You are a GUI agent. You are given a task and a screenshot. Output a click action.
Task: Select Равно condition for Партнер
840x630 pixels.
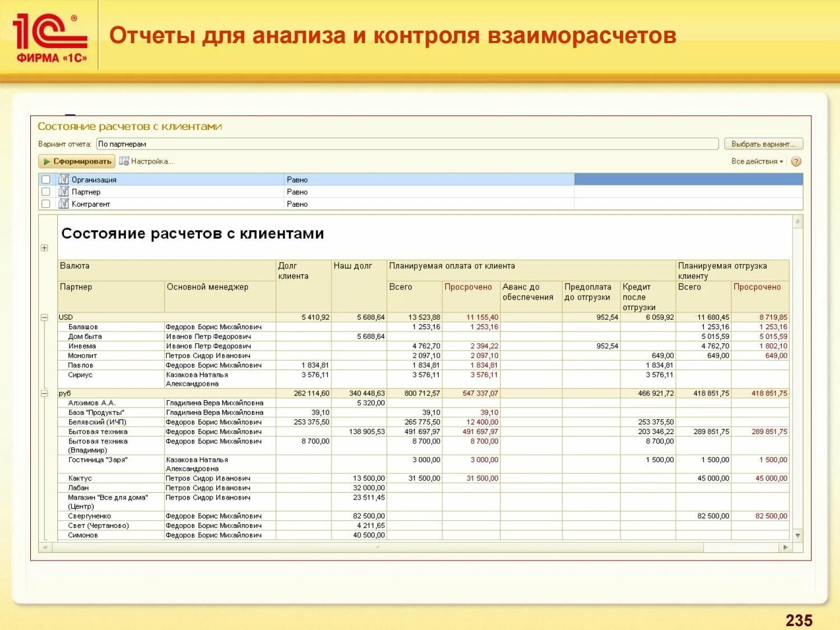(430, 192)
